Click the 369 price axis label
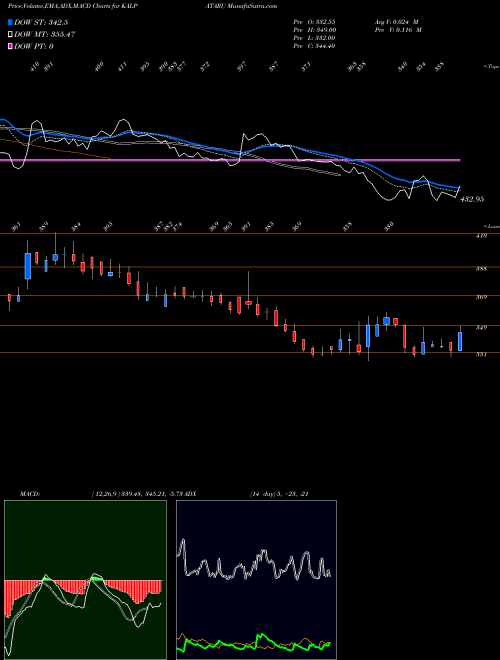The height and width of the screenshot is (660, 500). [481, 297]
